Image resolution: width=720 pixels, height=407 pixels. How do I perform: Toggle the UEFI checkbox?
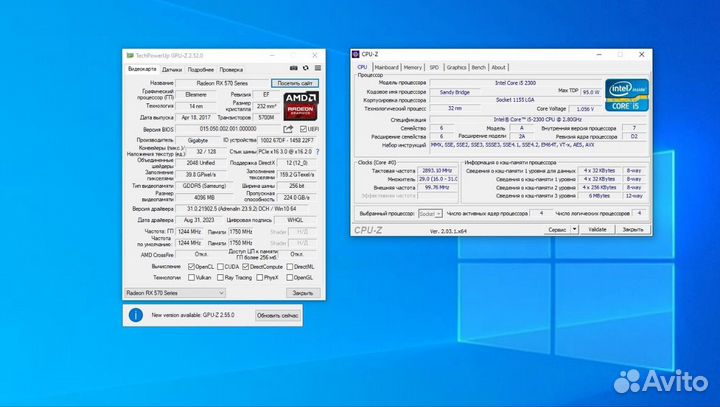[303, 129]
